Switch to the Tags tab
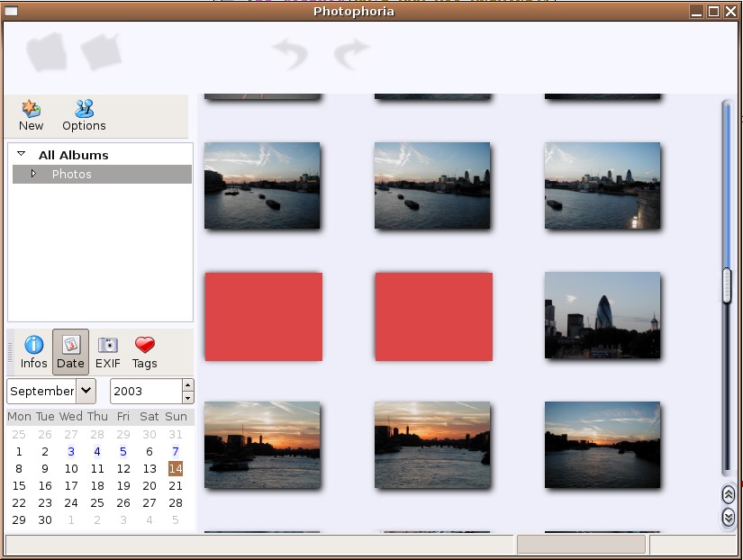The image size is (743, 560). click(x=144, y=352)
